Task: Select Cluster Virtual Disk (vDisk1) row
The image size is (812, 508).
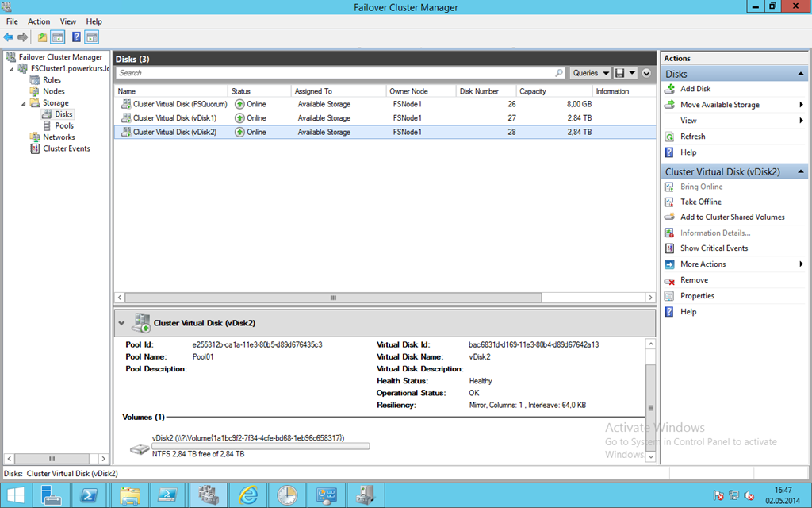Action: 385,118
